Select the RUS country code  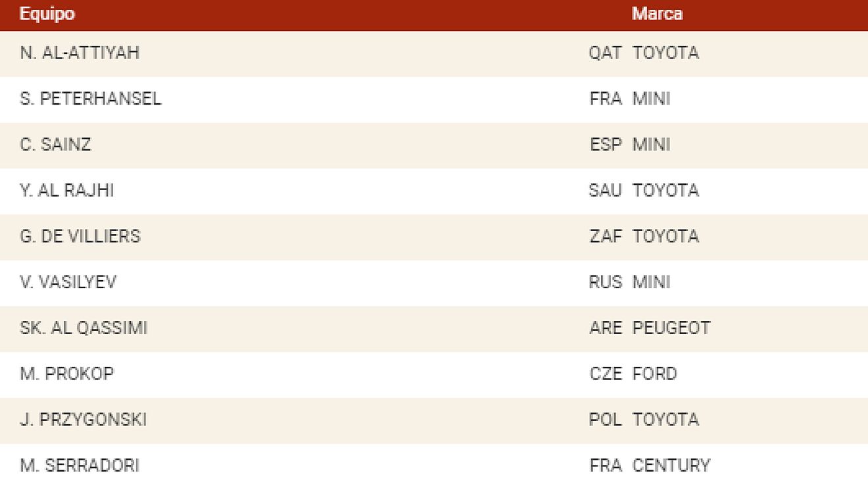click(605, 282)
